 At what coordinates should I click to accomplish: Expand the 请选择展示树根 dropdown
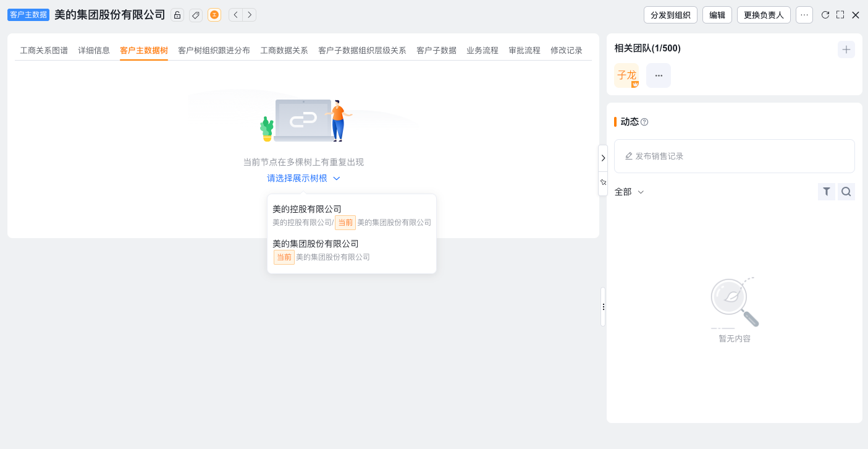[303, 178]
